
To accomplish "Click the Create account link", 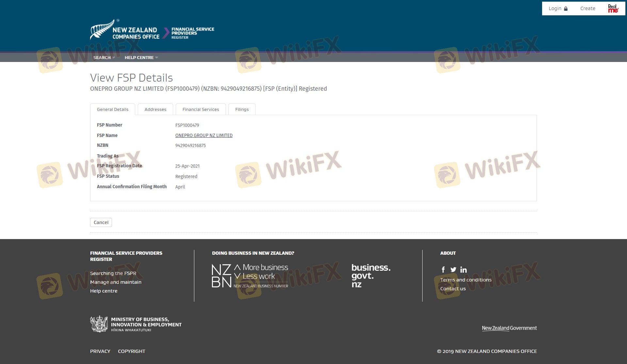I will (x=587, y=8).
